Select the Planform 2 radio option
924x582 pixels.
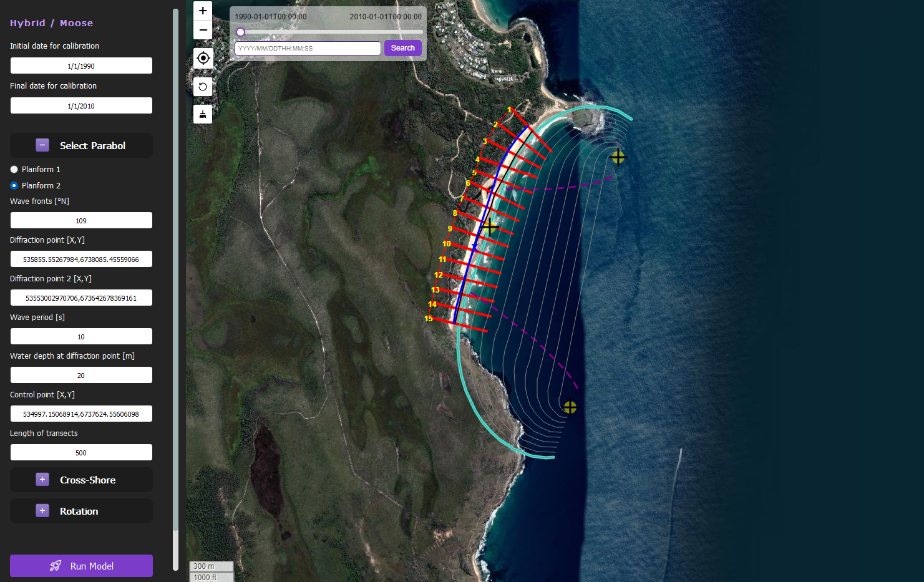[x=14, y=186]
